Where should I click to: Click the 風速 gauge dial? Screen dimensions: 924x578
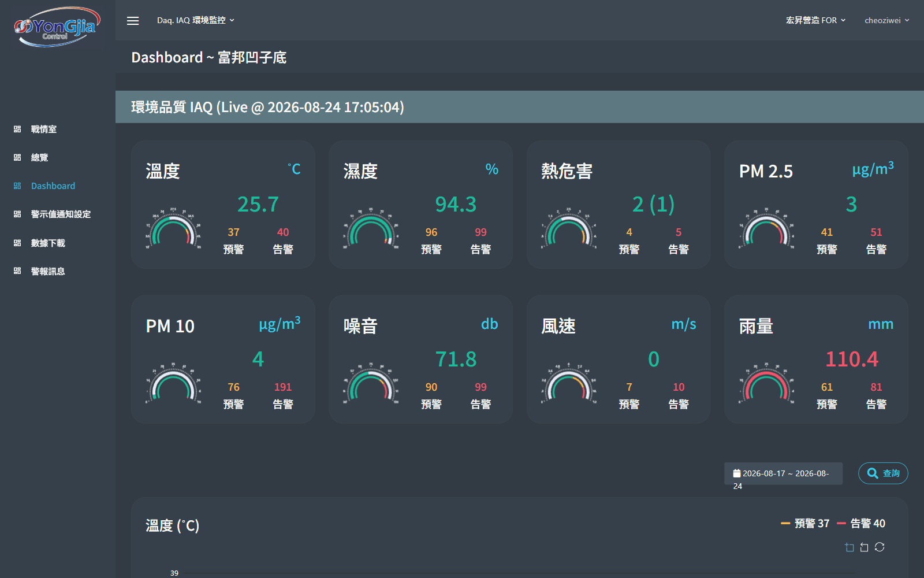point(569,384)
